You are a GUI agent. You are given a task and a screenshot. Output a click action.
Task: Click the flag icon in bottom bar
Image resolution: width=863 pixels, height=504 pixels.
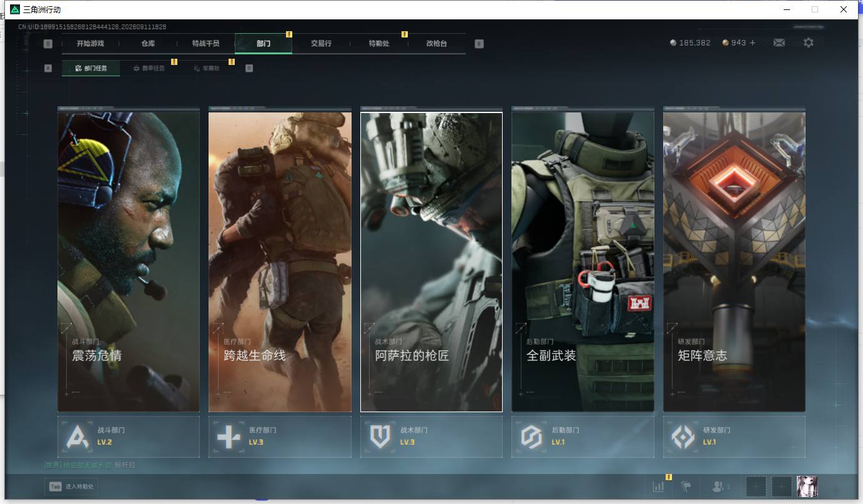(x=686, y=487)
